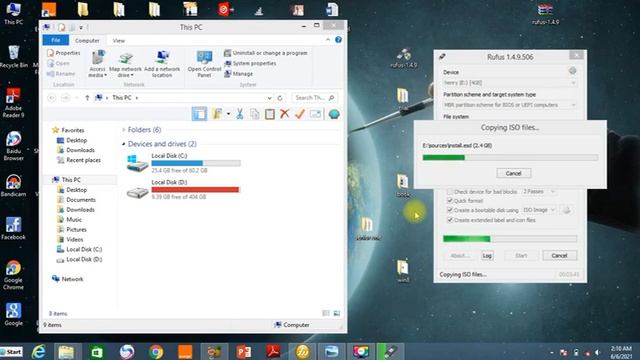Toggle Create a bootable disk using checkbox
The image size is (640, 360).
point(450,210)
